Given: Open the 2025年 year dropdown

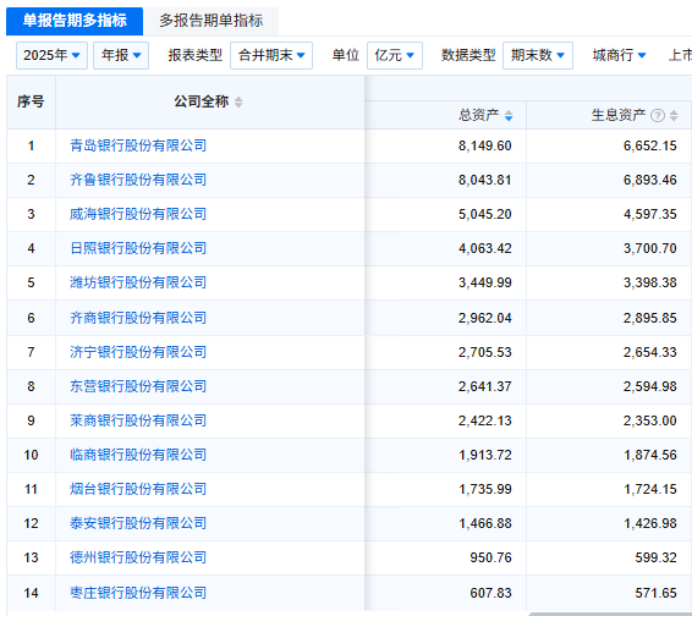Looking at the screenshot, I should (x=52, y=56).
